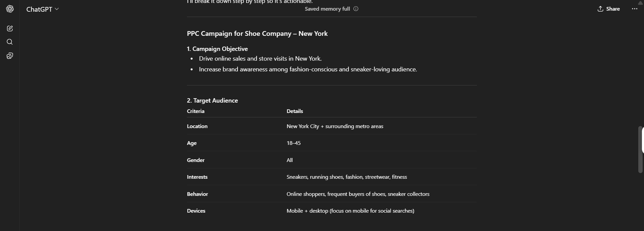Screen dimensions: 644x231
Task: Open the library icon in sidebar
Action: tap(10, 56)
